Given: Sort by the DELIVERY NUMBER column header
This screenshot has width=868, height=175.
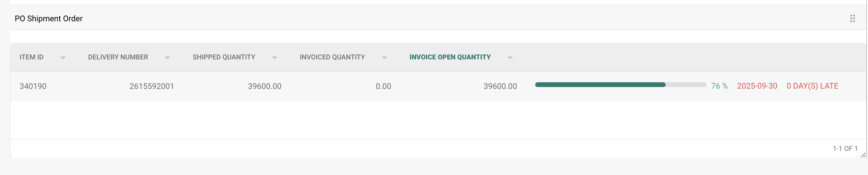Looking at the screenshot, I should tap(118, 57).
